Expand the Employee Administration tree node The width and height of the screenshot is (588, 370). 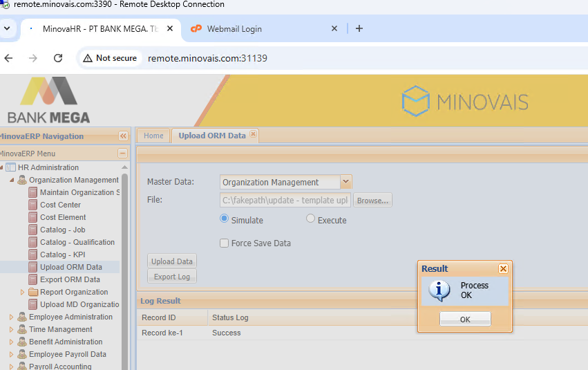[11, 317]
